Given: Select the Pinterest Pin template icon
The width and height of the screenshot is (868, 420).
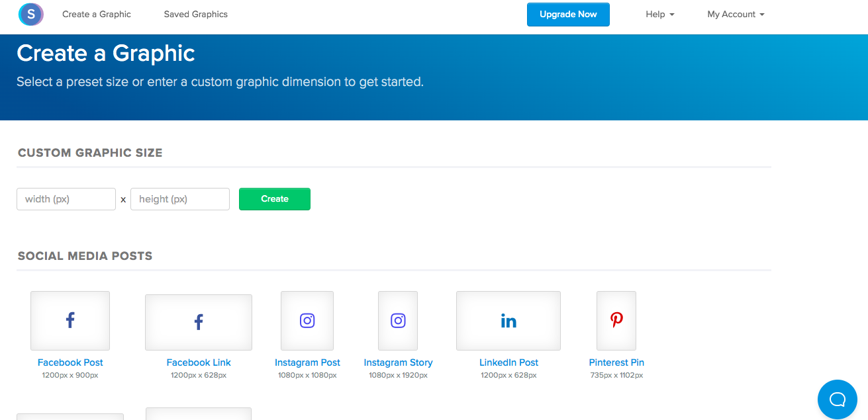Looking at the screenshot, I should (616, 319).
